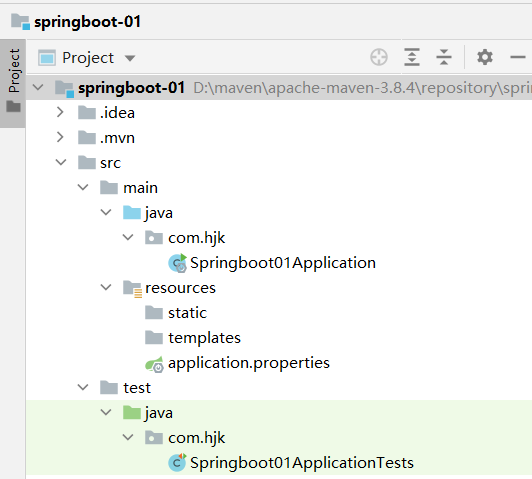Viewport: 532px width, 479px height.
Task: Click the .mvn folder icon
Action: point(87,137)
